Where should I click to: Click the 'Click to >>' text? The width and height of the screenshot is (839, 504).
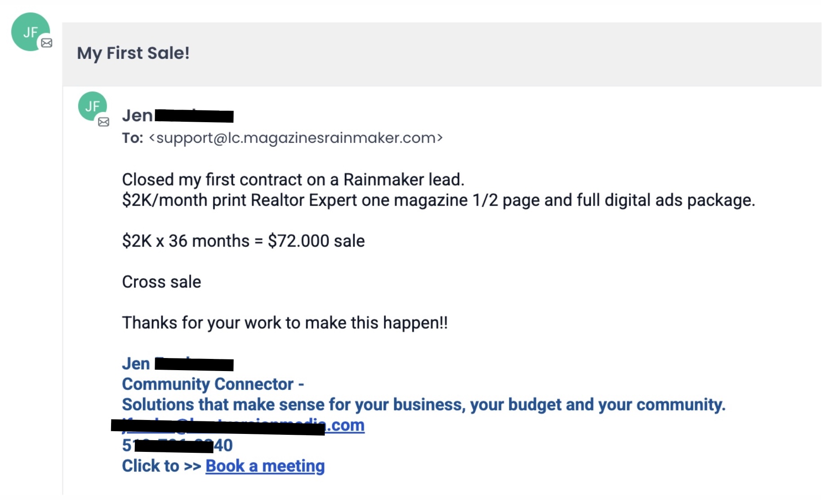[x=161, y=466]
